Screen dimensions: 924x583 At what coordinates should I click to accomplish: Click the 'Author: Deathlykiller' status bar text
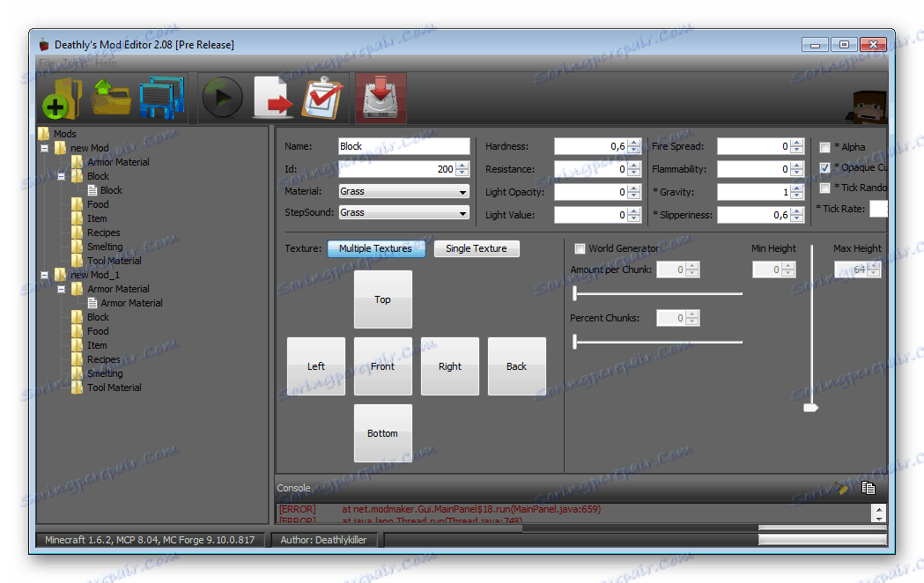click(323, 540)
